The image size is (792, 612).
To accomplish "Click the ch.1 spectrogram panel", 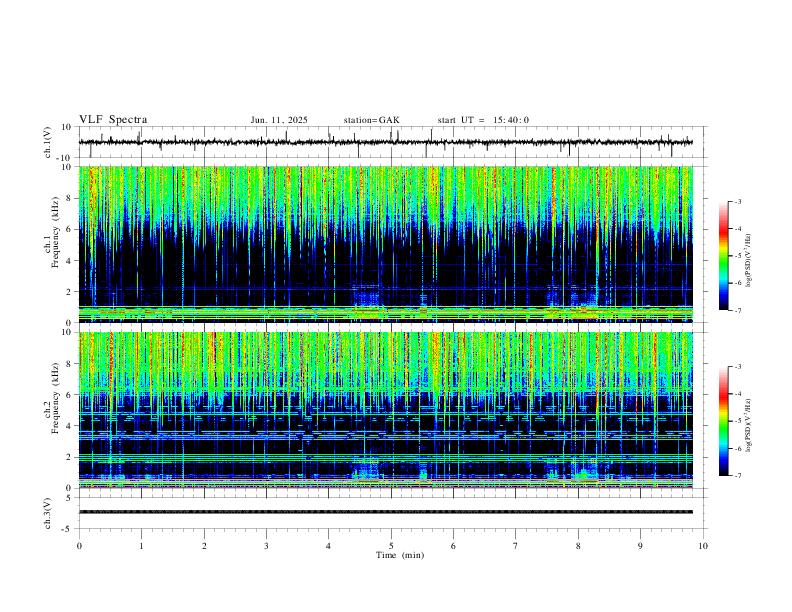I will click(x=386, y=244).
